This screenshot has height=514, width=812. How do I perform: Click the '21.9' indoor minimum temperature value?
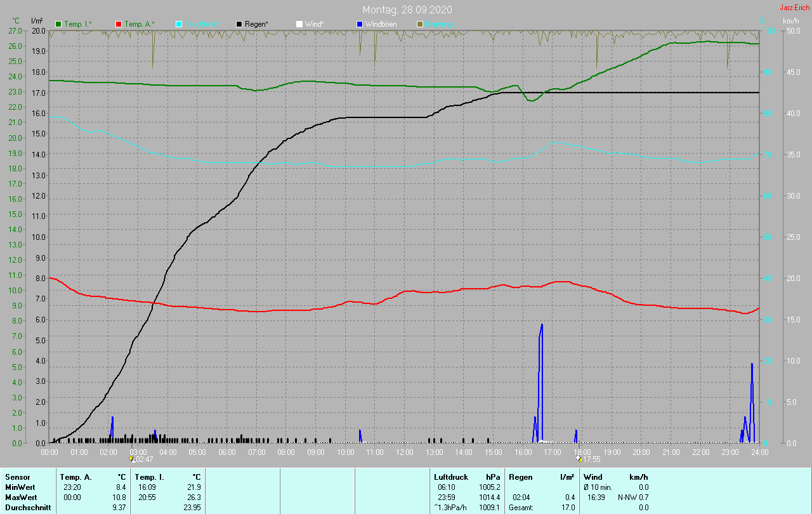click(x=193, y=487)
